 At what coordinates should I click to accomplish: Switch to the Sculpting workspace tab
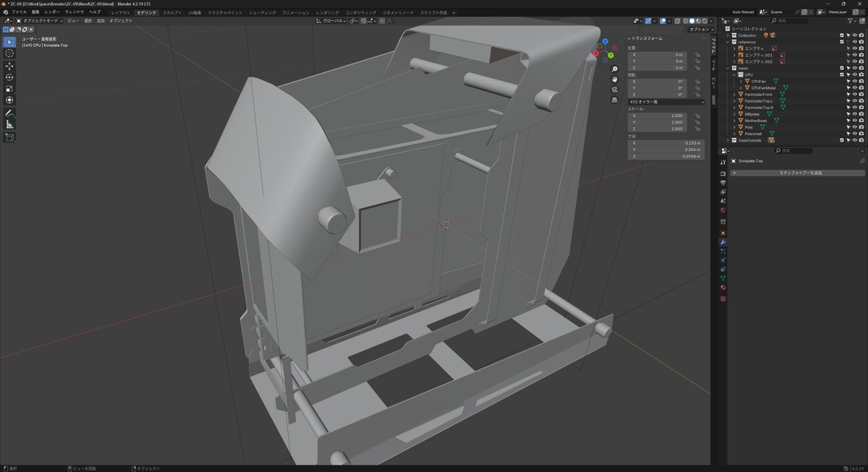[172, 12]
